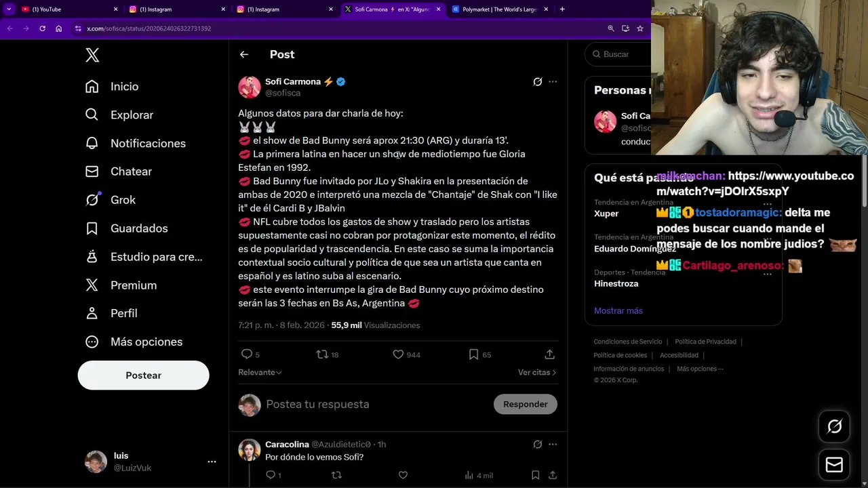Open the tab search dropdown arrow
This screenshot has height=488, width=868.
point(9,9)
